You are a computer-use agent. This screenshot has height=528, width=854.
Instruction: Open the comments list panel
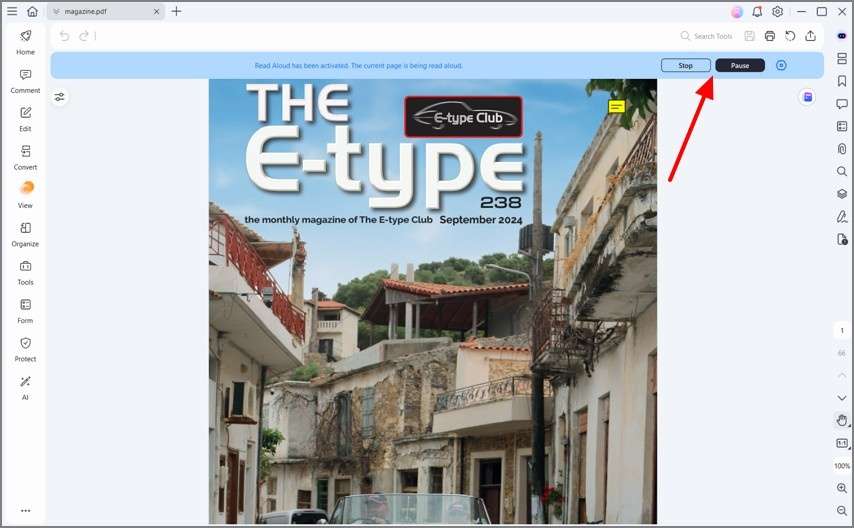[841, 104]
